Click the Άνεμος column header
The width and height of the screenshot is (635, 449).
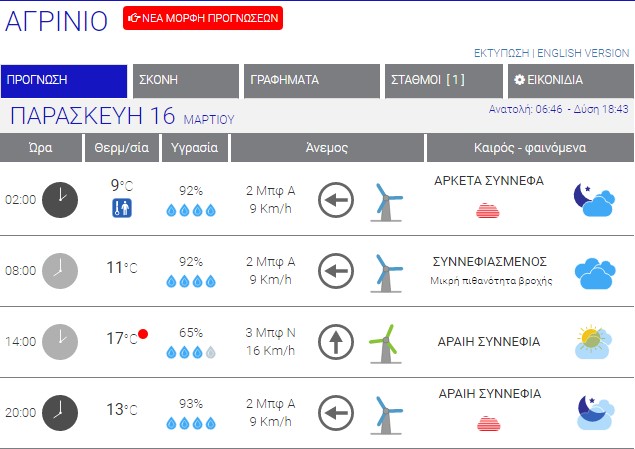(x=326, y=147)
